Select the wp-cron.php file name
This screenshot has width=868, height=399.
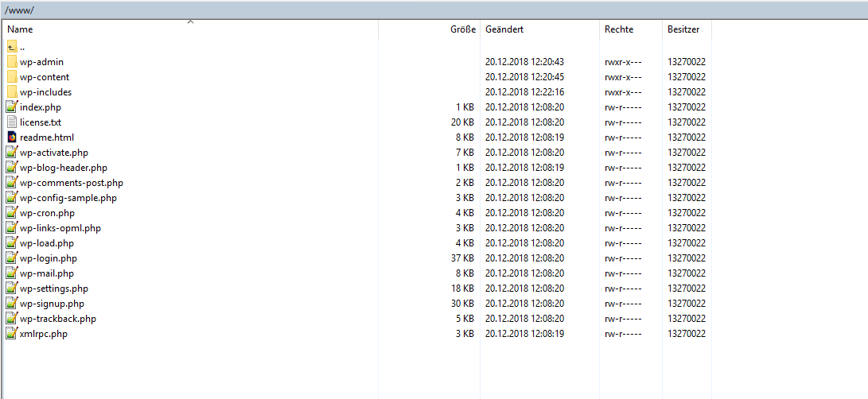[47, 212]
